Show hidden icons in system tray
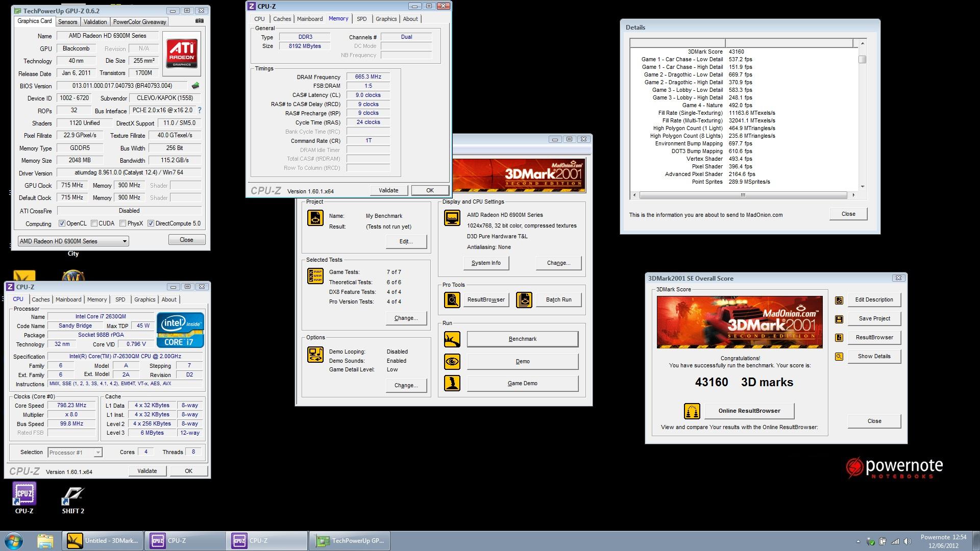This screenshot has width=980, height=551. [x=858, y=541]
